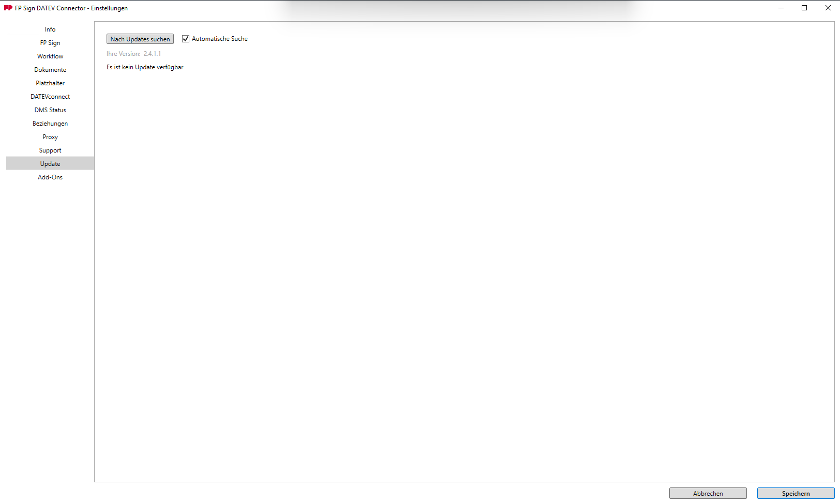The height and width of the screenshot is (504, 840).
Task: Switch to the FP Sign section
Action: point(50,43)
